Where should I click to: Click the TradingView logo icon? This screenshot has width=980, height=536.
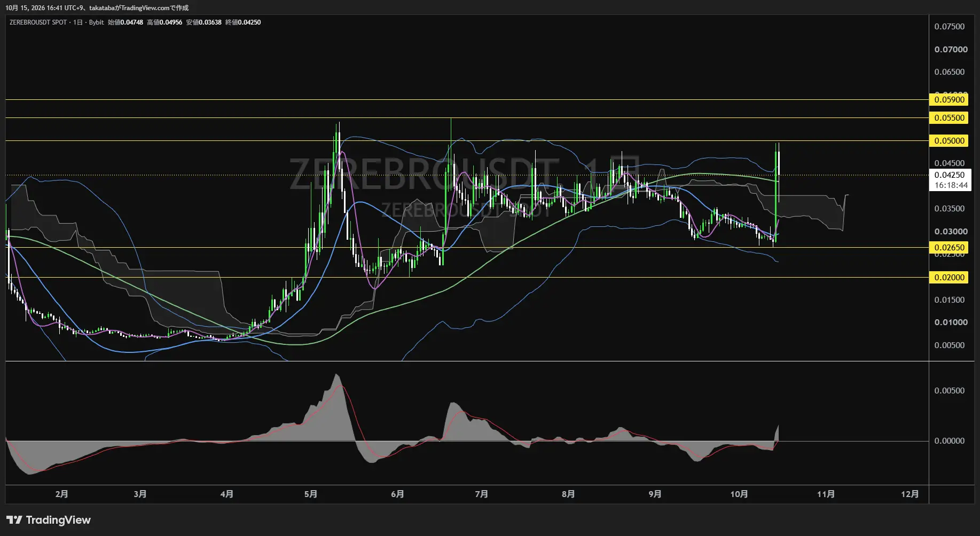[14, 520]
